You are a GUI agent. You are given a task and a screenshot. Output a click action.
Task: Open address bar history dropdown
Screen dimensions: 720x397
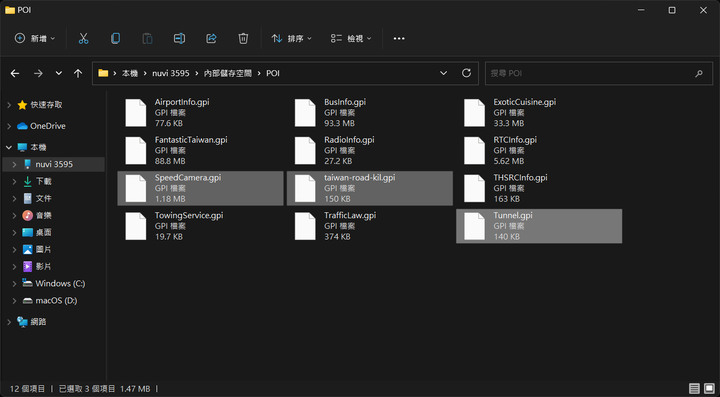(443, 73)
